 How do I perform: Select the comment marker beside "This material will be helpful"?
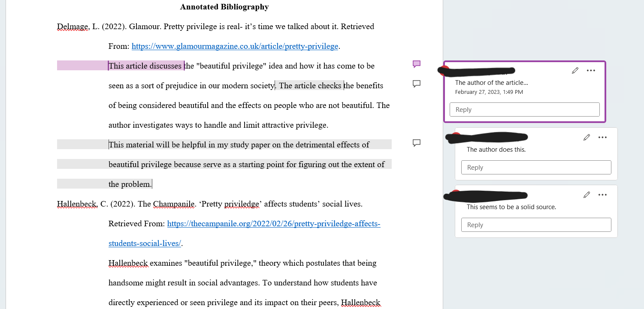pyautogui.click(x=416, y=143)
